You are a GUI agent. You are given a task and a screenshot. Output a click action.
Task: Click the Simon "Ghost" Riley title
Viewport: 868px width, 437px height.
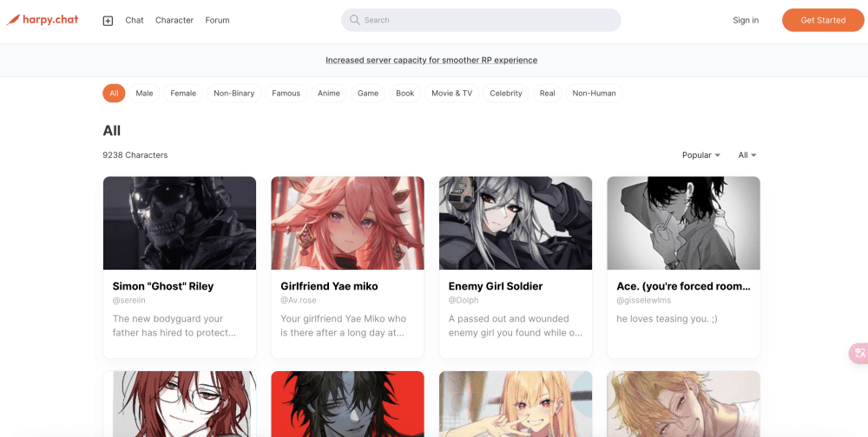coord(163,286)
